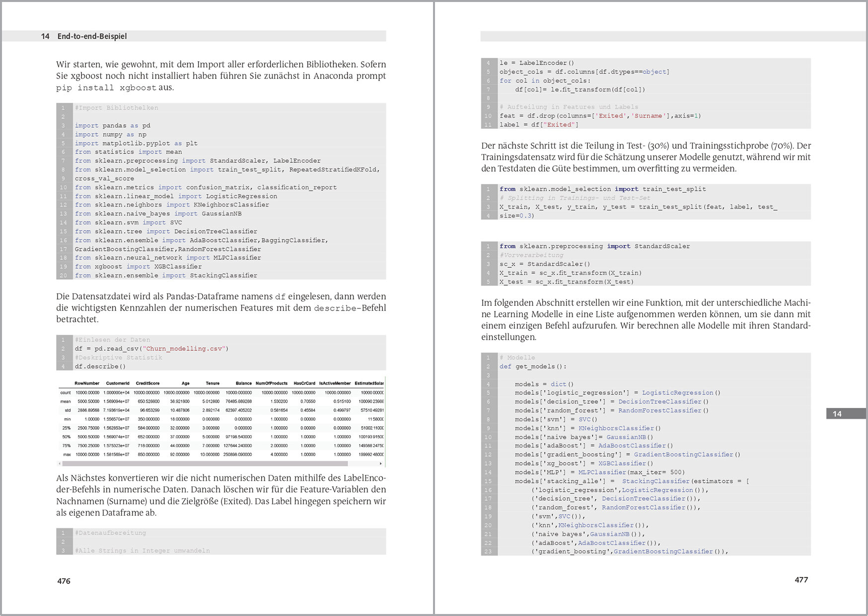Click the line 'def get_models():'
Screen dimensions: 868x616
point(533,367)
